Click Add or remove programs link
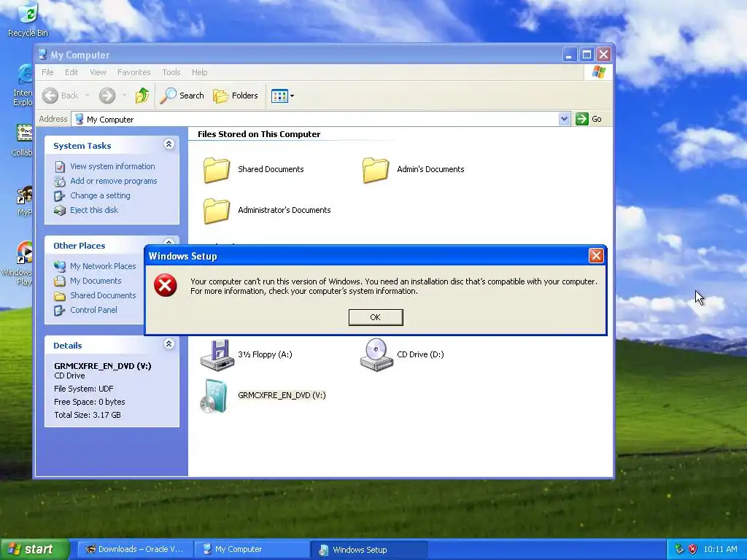This screenshot has height=560, width=747. [113, 181]
